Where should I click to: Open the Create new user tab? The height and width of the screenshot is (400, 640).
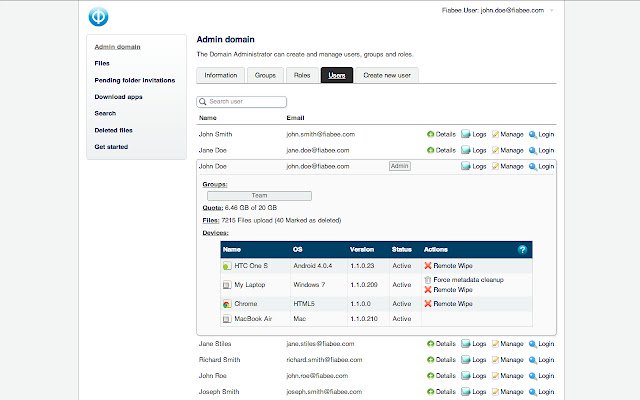click(387, 76)
